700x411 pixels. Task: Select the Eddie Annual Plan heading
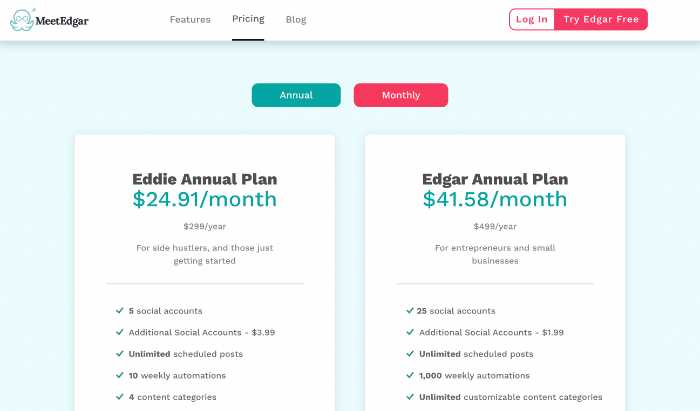[204, 179]
